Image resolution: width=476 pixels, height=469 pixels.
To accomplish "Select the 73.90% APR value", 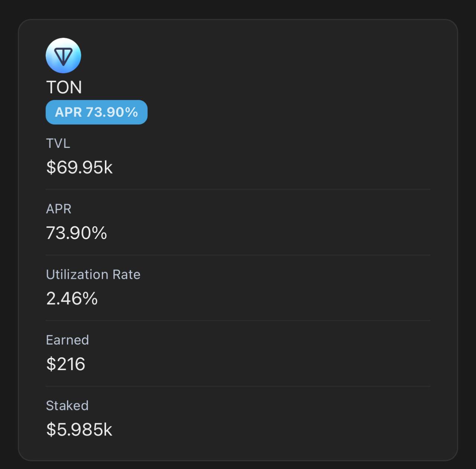I will [x=77, y=233].
